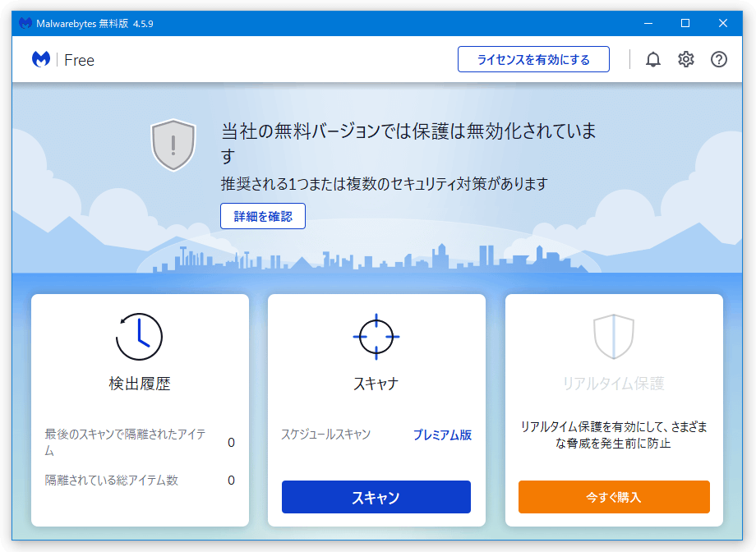Screen dimensions: 756x552
Task: Click the スケジュールスキャン label
Action: (x=326, y=435)
